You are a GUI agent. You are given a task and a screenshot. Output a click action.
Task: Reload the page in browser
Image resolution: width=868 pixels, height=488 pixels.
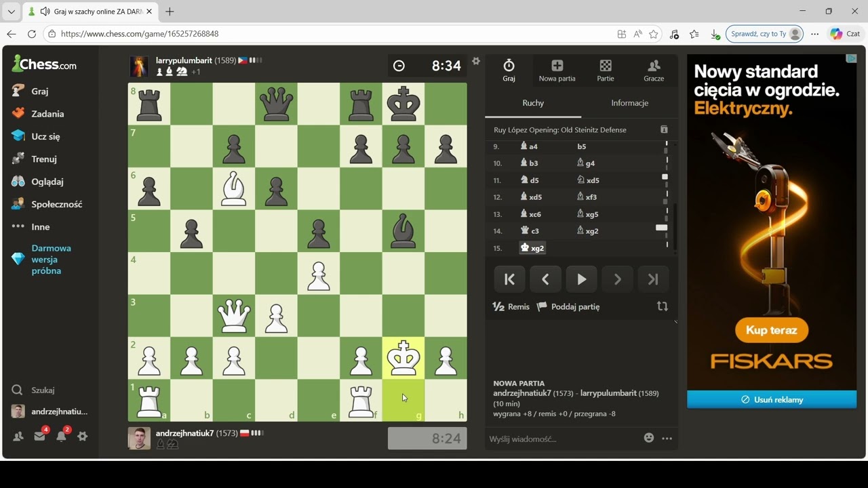coord(32,34)
